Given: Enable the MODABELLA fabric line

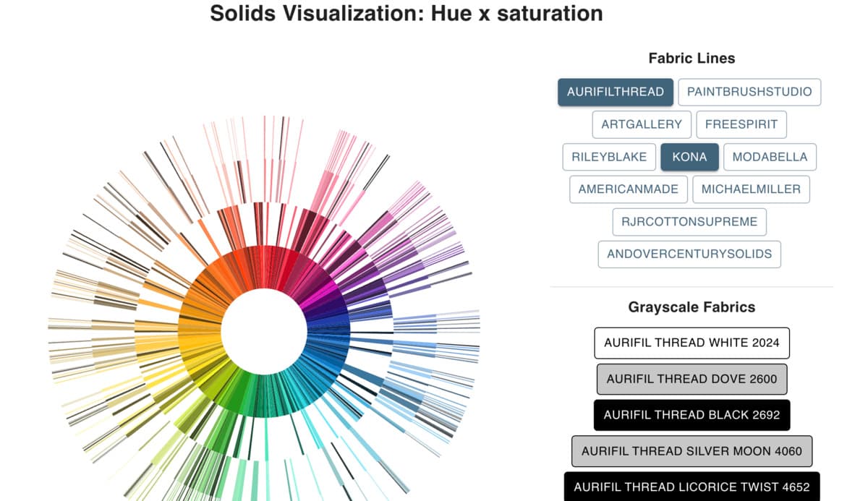Looking at the screenshot, I should [770, 157].
